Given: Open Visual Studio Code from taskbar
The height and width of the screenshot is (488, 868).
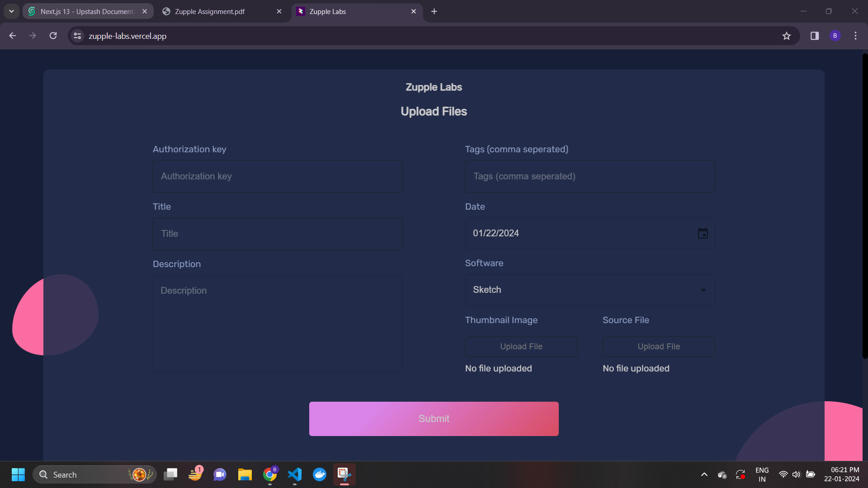Looking at the screenshot, I should pos(295,474).
